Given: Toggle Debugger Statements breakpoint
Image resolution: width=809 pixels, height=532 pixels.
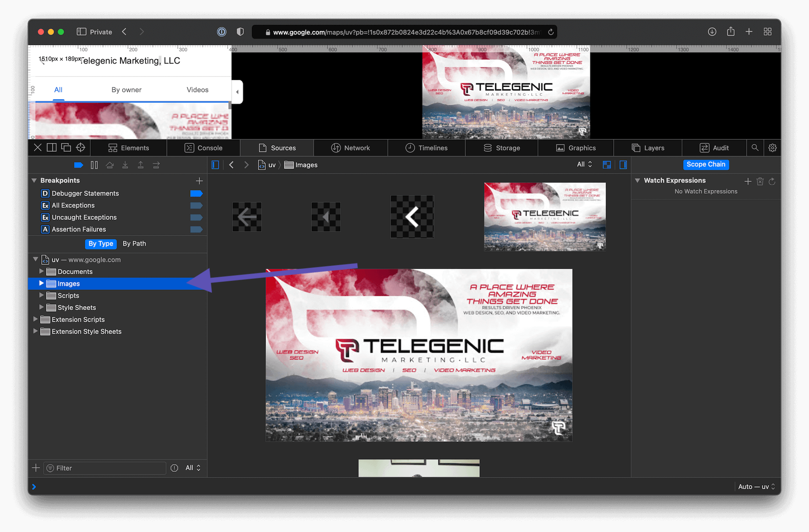Looking at the screenshot, I should click(196, 193).
